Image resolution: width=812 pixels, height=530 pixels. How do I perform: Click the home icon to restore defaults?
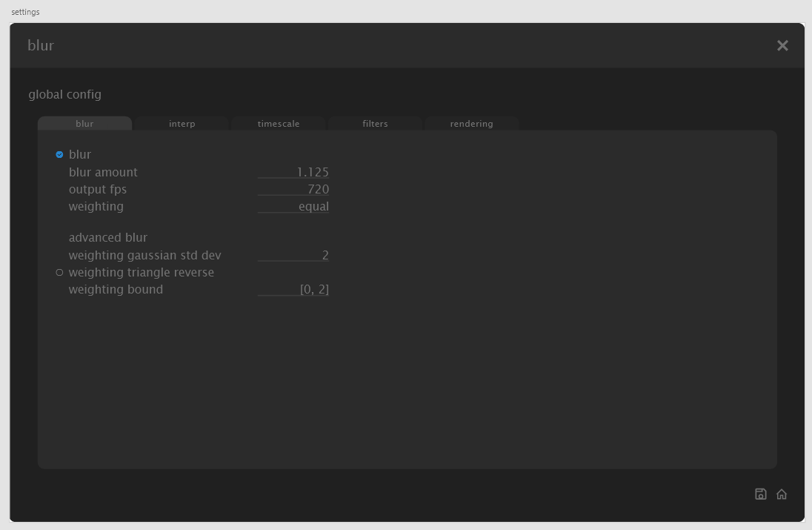782,494
